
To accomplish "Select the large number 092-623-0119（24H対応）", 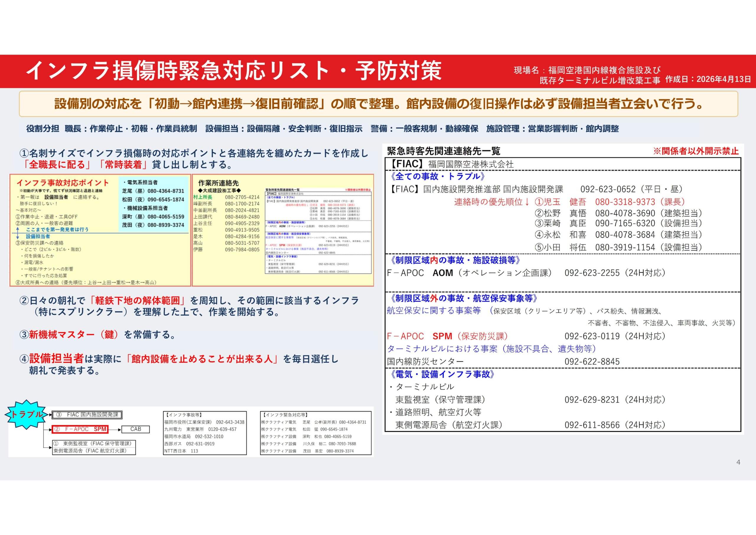I will pyautogui.click(x=615, y=336).
